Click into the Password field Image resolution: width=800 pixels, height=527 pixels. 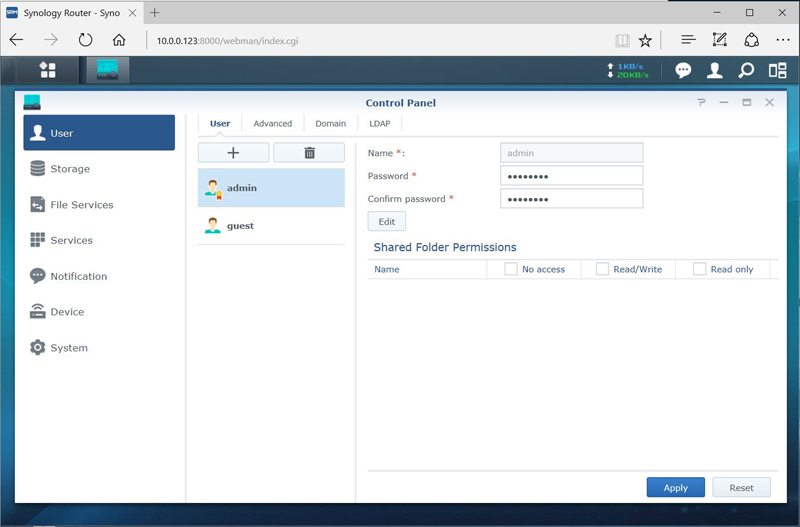[x=571, y=176]
